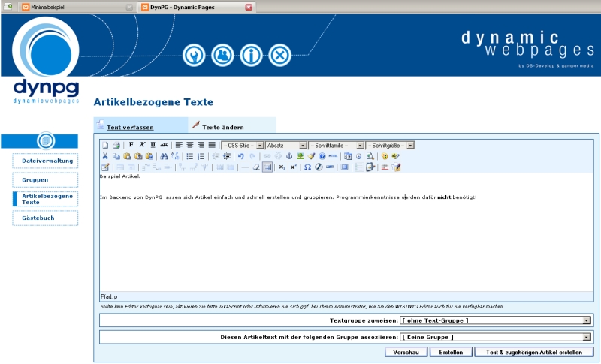Open the users icon in header

(x=222, y=55)
